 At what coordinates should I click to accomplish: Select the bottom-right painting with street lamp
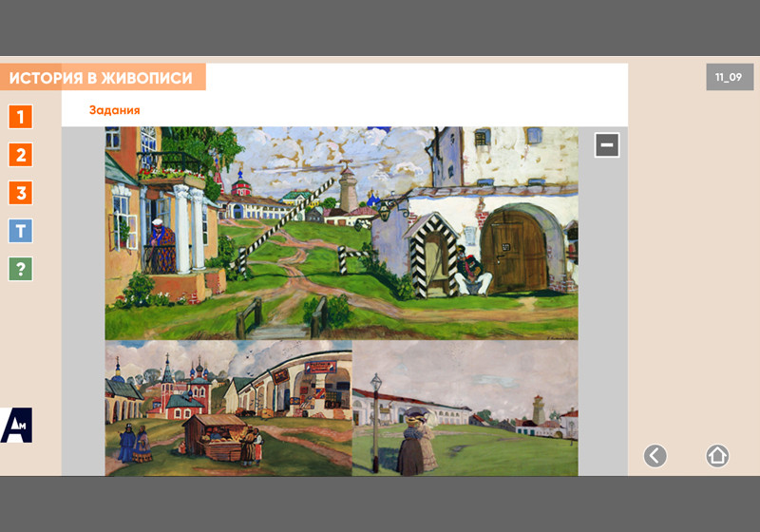point(465,408)
